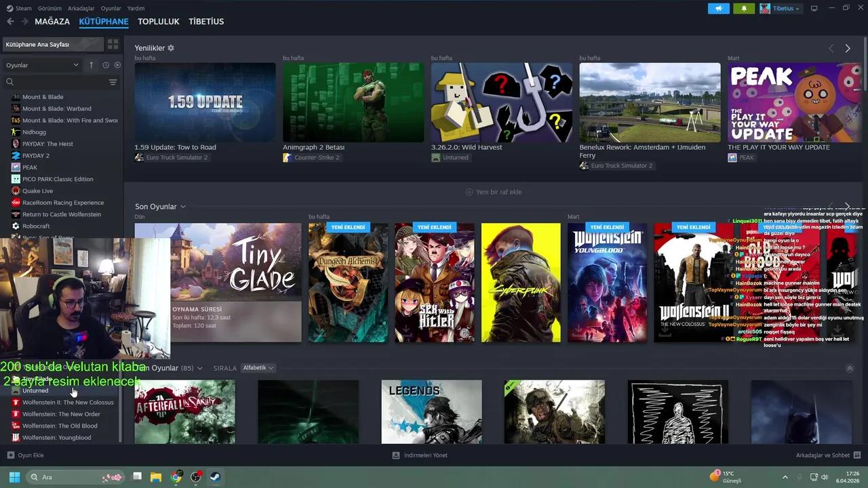This screenshot has width=868, height=488.
Task: Open the announcements megaphone button
Action: [719, 8]
